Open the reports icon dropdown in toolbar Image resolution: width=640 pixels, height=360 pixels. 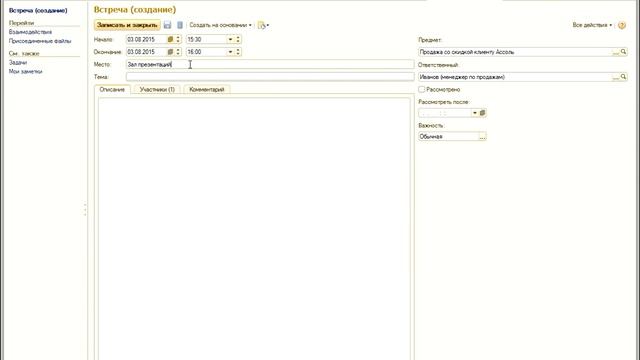263,25
